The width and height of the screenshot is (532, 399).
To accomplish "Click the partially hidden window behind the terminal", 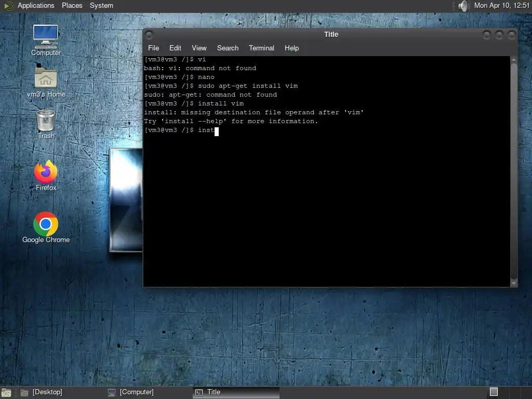I will coord(126,200).
